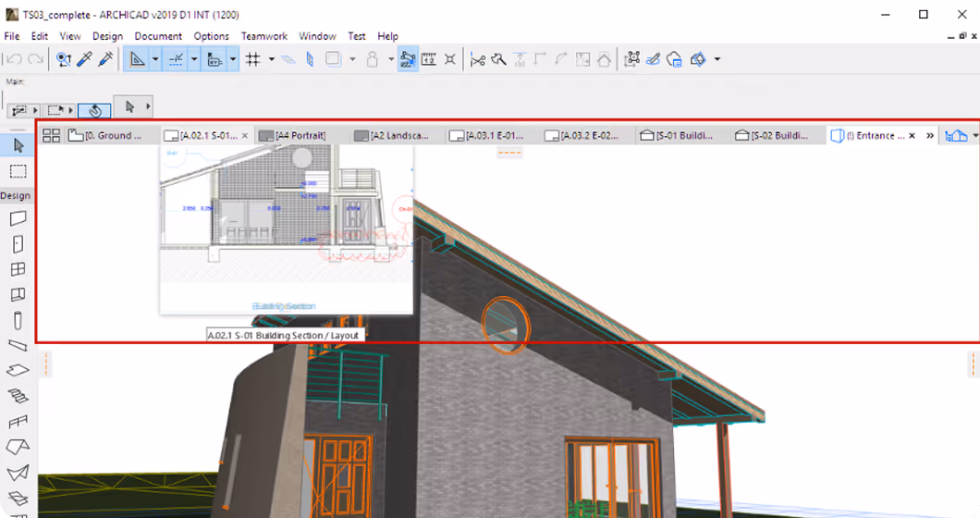Choose the Wall tool
980x518 pixels.
point(18,218)
